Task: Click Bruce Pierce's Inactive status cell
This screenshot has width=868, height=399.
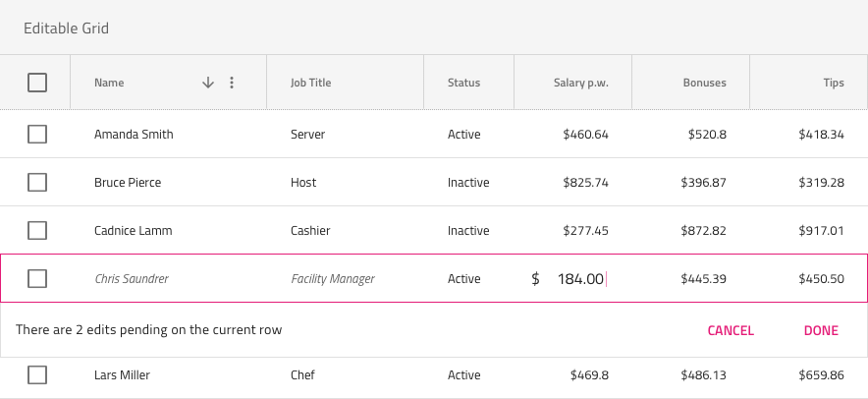Action: (x=468, y=182)
